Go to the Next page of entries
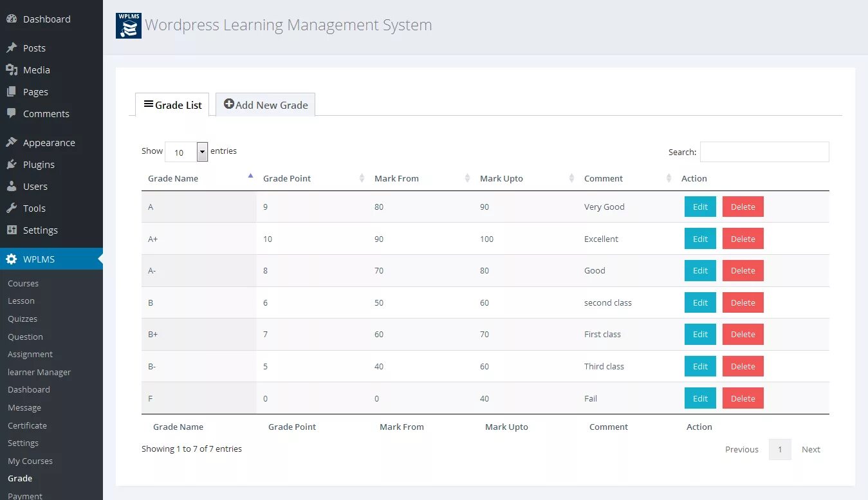868x500 pixels. point(811,449)
